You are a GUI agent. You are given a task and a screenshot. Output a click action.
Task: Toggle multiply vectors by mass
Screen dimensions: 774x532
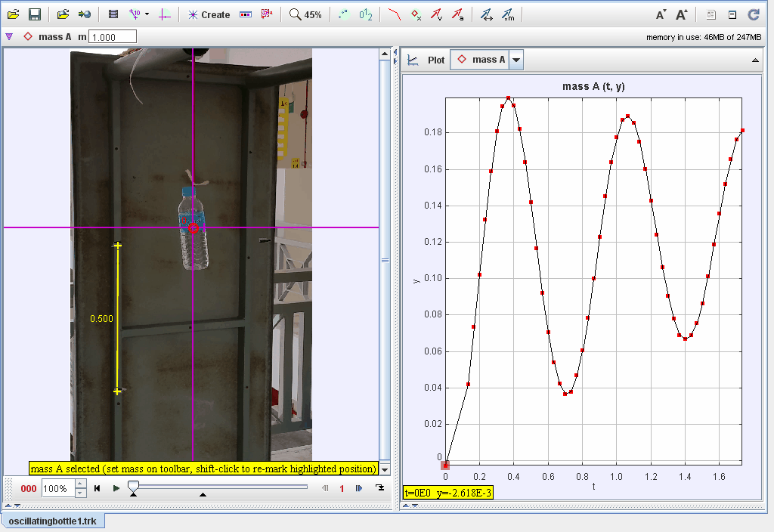[x=508, y=14]
